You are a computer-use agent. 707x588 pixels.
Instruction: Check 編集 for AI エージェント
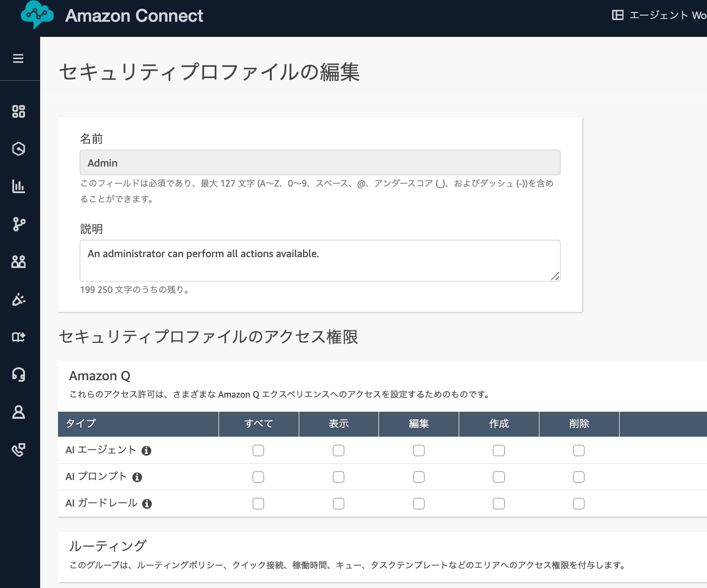click(419, 450)
